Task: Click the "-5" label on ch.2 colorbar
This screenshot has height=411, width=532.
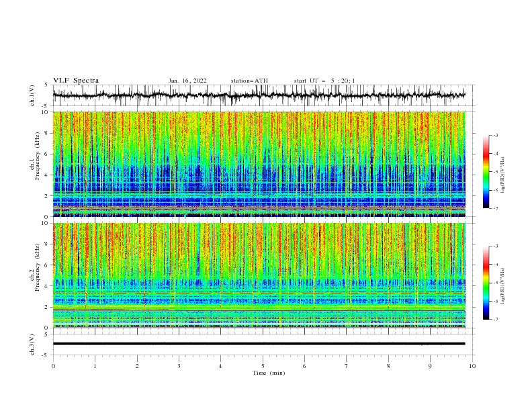Action: pos(495,283)
